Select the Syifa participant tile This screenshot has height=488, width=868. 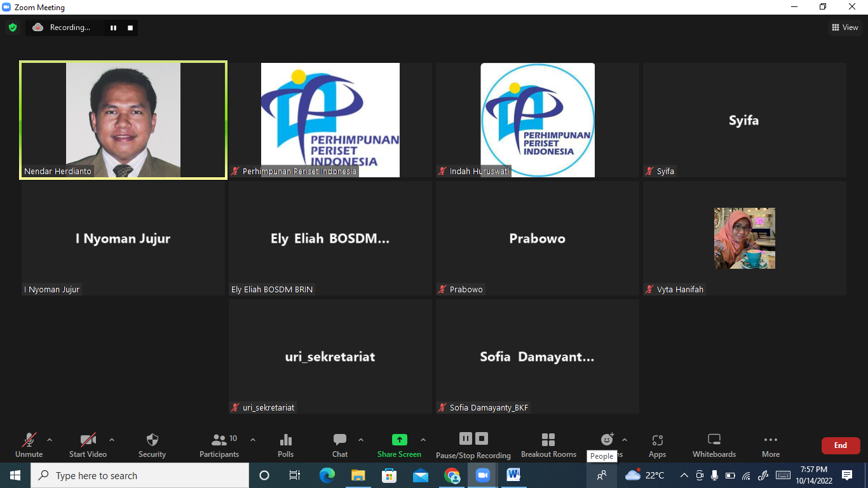745,120
